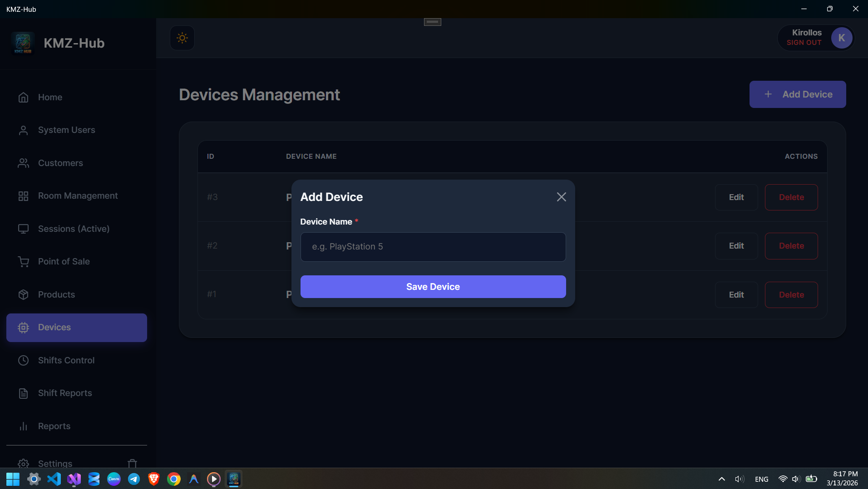Click the Add Device button in header
The height and width of the screenshot is (489, 868).
tap(797, 94)
